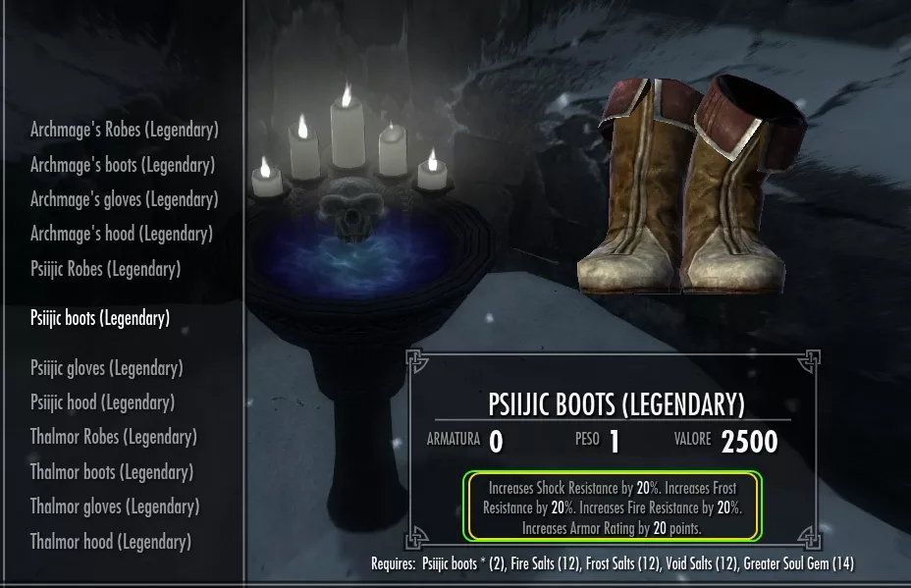Image resolution: width=911 pixels, height=588 pixels.
Task: Choose Archmage's gloves (Legendary) entry
Action: (125, 199)
